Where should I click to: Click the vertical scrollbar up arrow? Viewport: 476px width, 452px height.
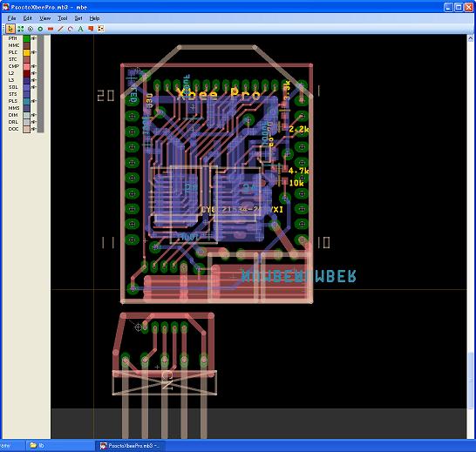(471, 38)
